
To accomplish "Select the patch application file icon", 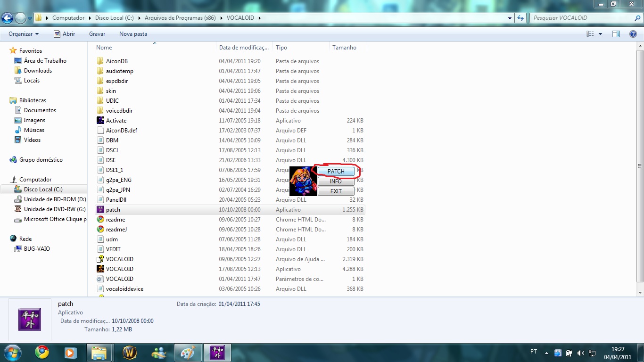I will pyautogui.click(x=100, y=209).
